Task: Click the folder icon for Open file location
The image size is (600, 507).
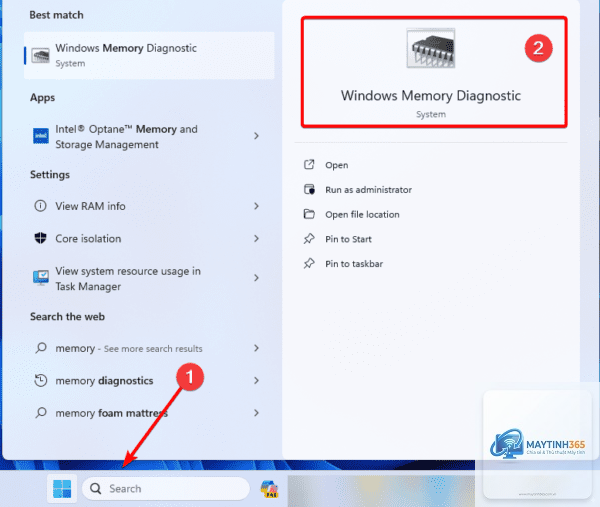Action: [309, 214]
